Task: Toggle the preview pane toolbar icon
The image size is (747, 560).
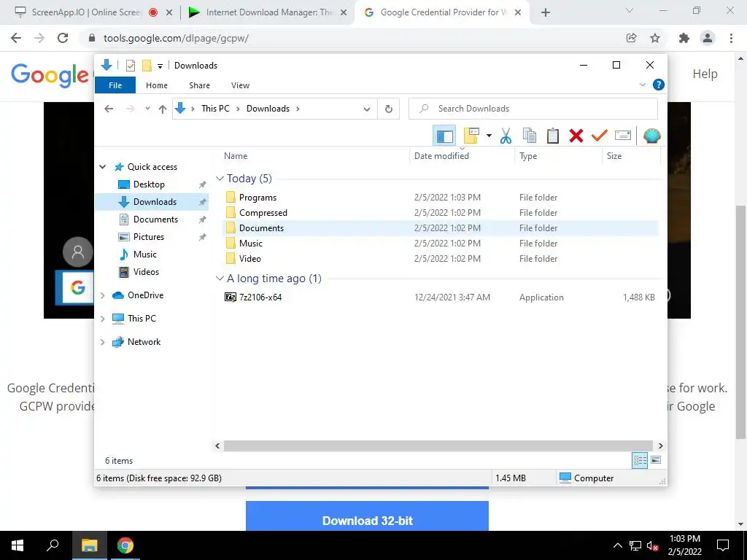Action: click(x=444, y=136)
